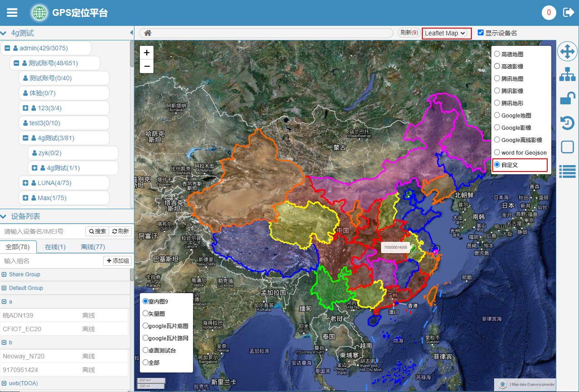579x392 pixels.
Task: Switch to the 离线(77) tab
Action: pyautogui.click(x=93, y=247)
